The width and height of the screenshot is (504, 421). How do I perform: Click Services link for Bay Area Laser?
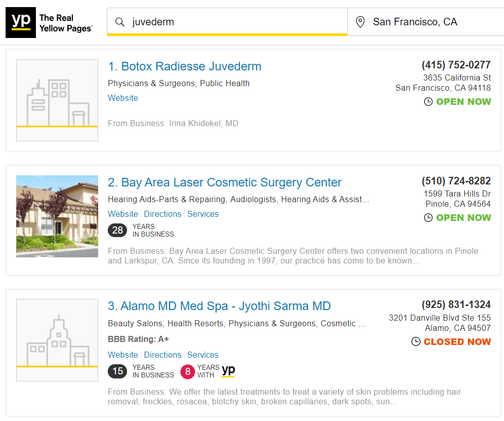click(203, 214)
